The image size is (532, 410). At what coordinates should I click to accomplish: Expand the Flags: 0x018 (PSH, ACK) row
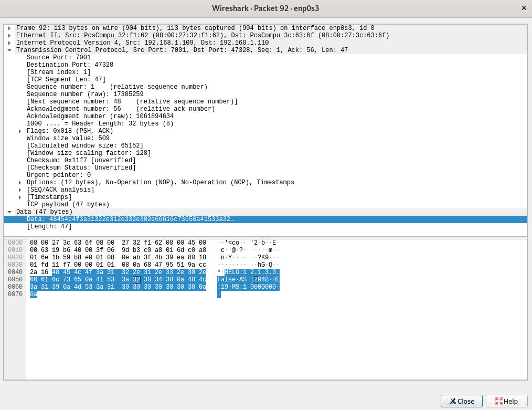(x=20, y=131)
